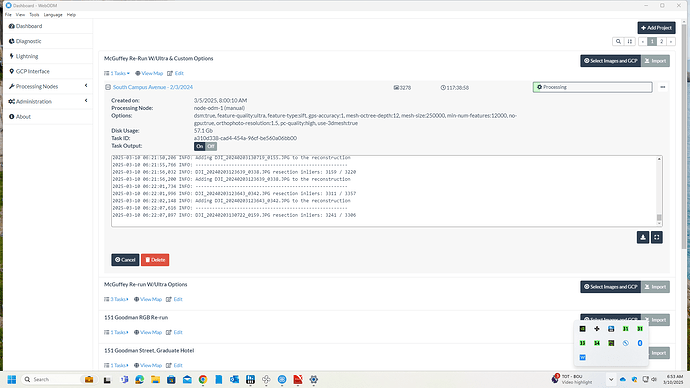Open GCP Interface from sidebar

[29, 71]
